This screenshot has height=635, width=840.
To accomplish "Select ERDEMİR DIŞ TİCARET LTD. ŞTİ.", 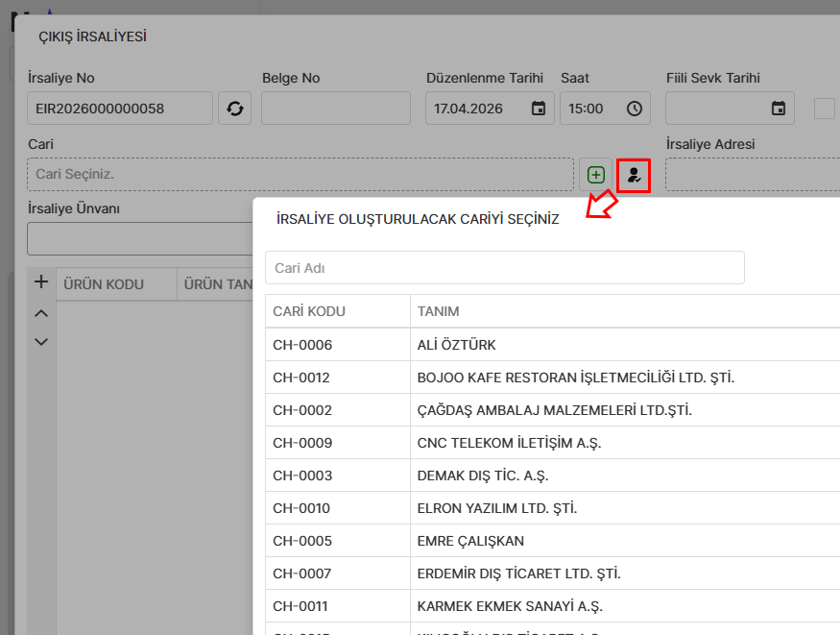I will [552, 574].
